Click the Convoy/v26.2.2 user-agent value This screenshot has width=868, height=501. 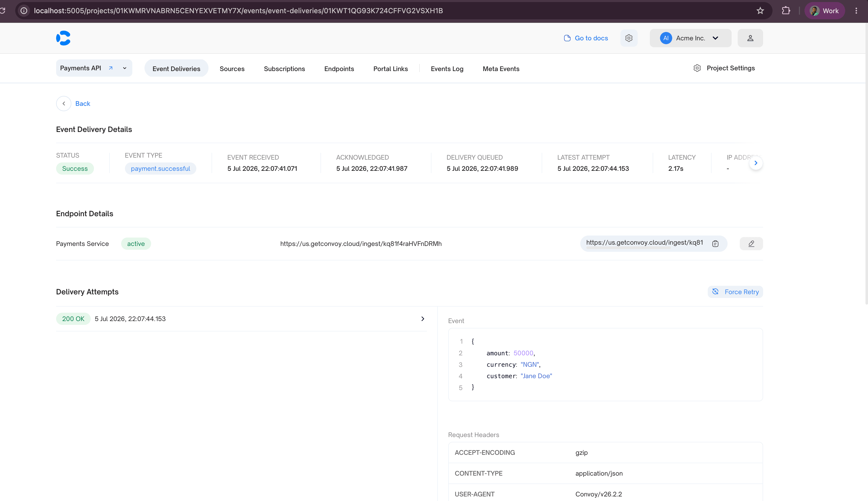[598, 494]
